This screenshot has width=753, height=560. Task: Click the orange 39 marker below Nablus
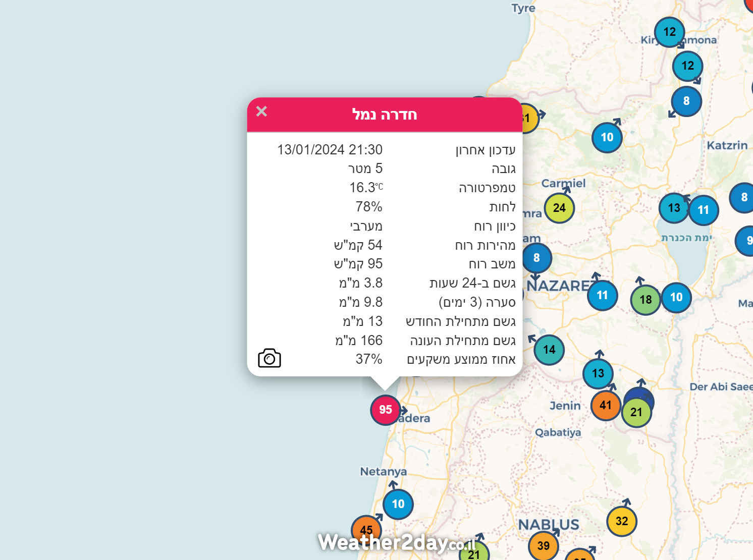point(543,545)
